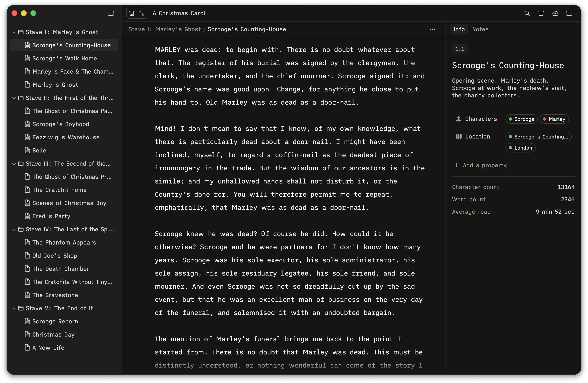Remove focus by clicking the Marley character tag
The height and width of the screenshot is (383, 588).
[554, 119]
